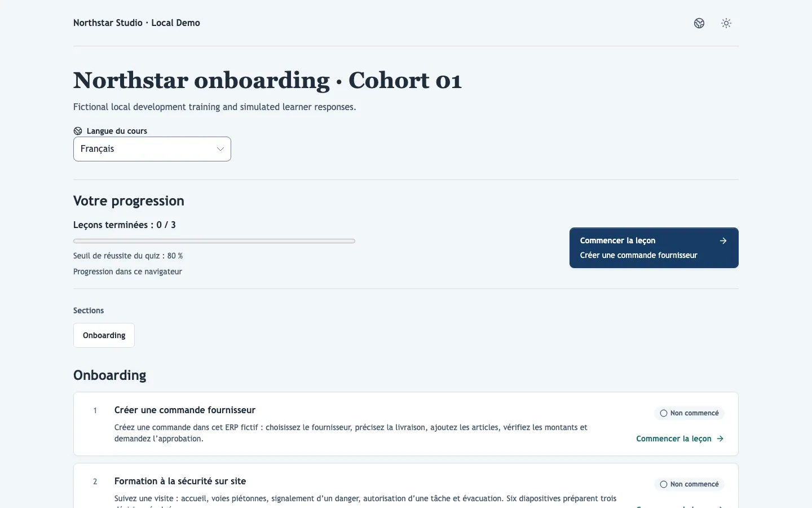Click the arrow icon on Commencer la leçon button
Viewport: 812px width, 508px height.
pyautogui.click(x=723, y=240)
